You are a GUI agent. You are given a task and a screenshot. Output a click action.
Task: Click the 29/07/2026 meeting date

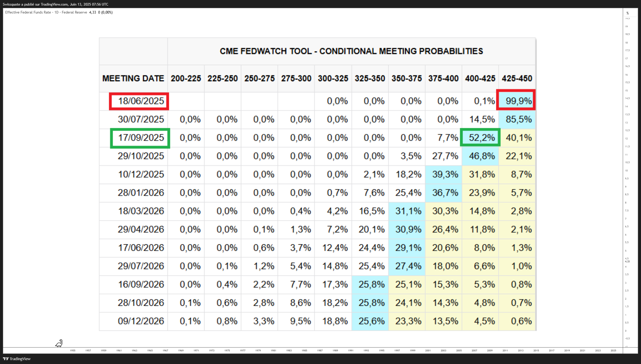141,266
